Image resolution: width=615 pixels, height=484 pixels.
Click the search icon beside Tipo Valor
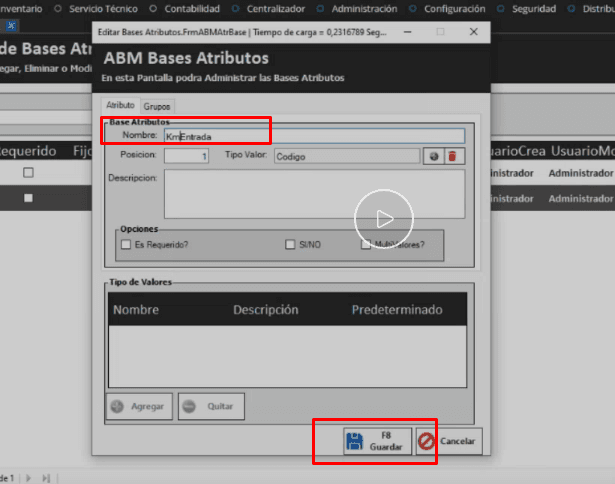433,156
